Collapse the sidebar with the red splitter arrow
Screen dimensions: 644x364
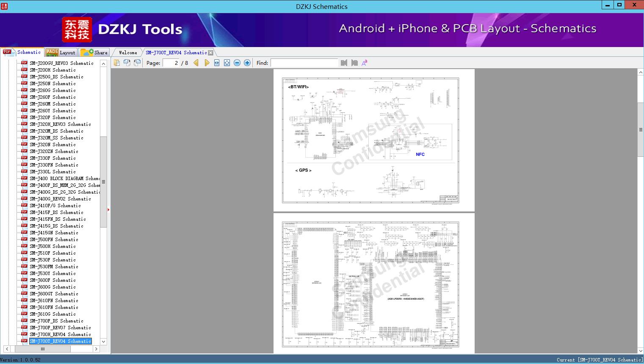click(108, 209)
